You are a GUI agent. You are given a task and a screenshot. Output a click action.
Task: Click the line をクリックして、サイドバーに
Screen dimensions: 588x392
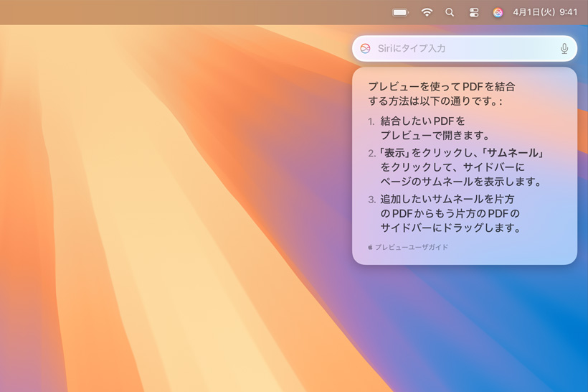(x=452, y=167)
